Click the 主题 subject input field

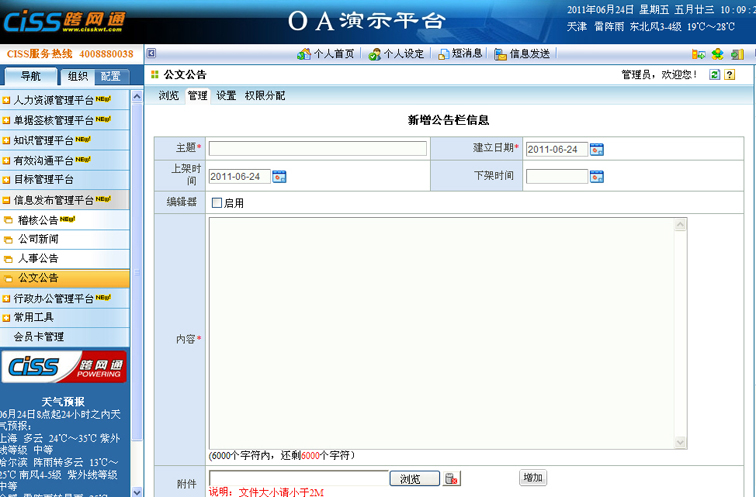pyautogui.click(x=317, y=149)
